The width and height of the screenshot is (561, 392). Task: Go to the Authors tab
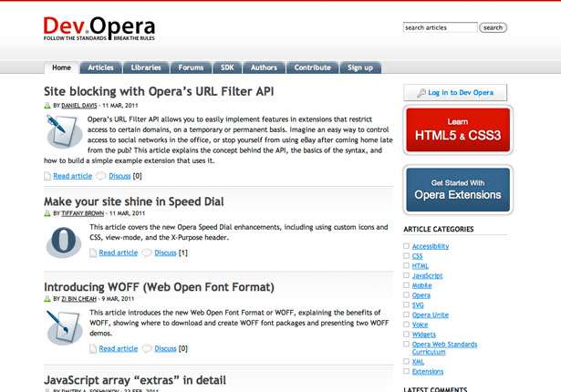(264, 67)
